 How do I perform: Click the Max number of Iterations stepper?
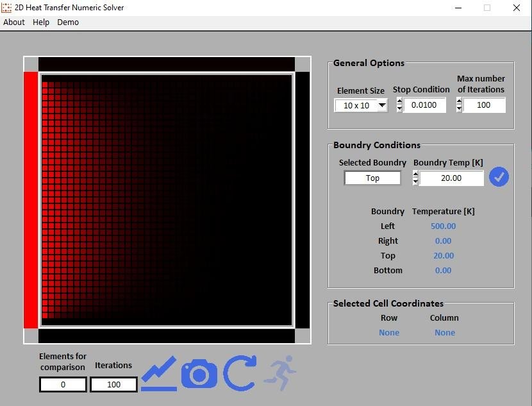(459, 105)
